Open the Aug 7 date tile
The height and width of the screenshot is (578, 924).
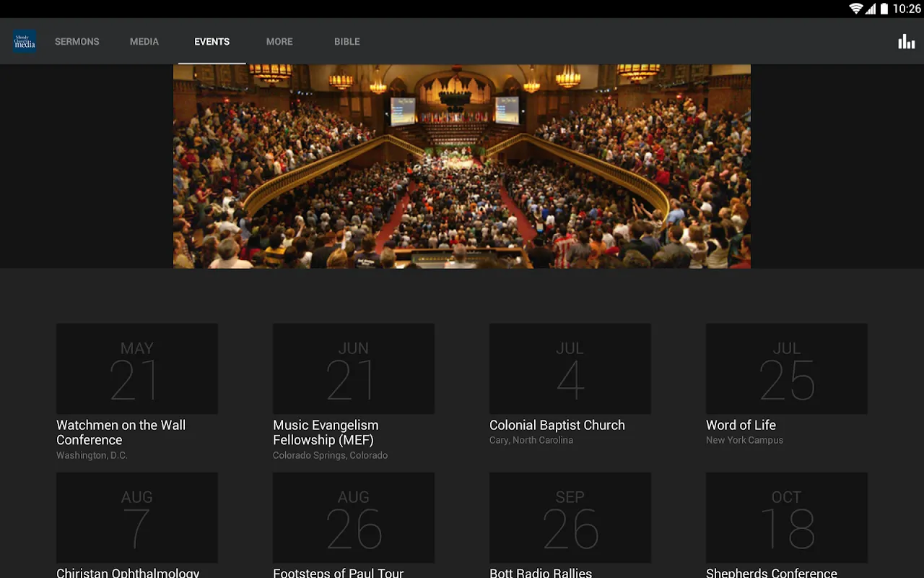(x=137, y=517)
